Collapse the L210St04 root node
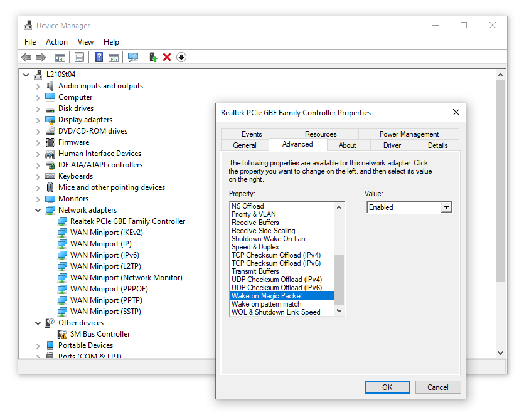The image size is (529, 420). point(26,75)
